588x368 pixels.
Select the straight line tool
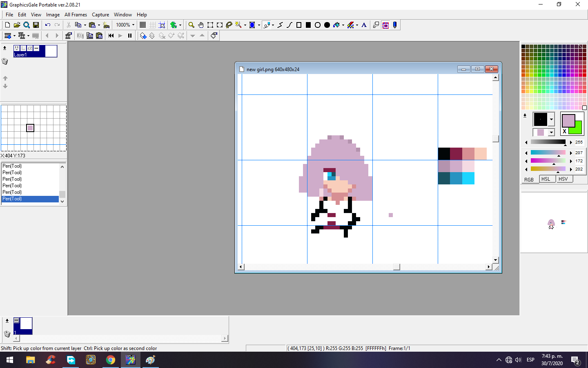(x=280, y=25)
